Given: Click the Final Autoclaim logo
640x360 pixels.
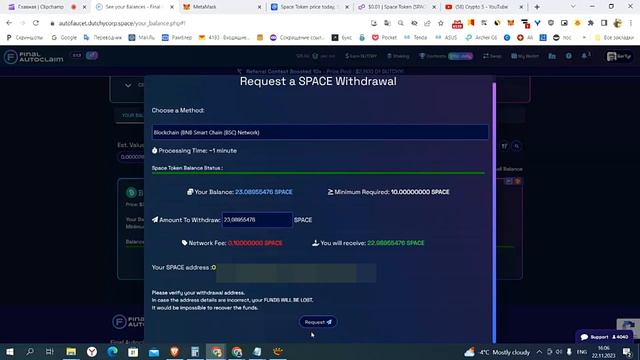Looking at the screenshot, I should tap(34, 57).
